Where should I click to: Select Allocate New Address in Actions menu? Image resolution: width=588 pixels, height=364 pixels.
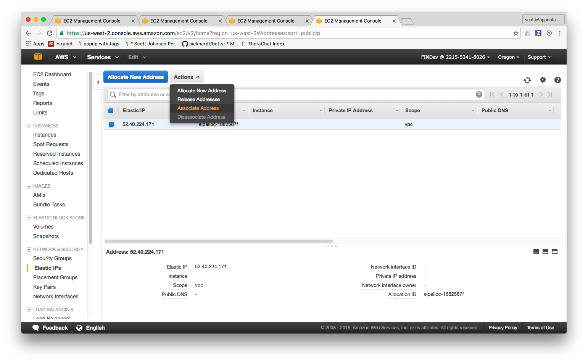(202, 90)
